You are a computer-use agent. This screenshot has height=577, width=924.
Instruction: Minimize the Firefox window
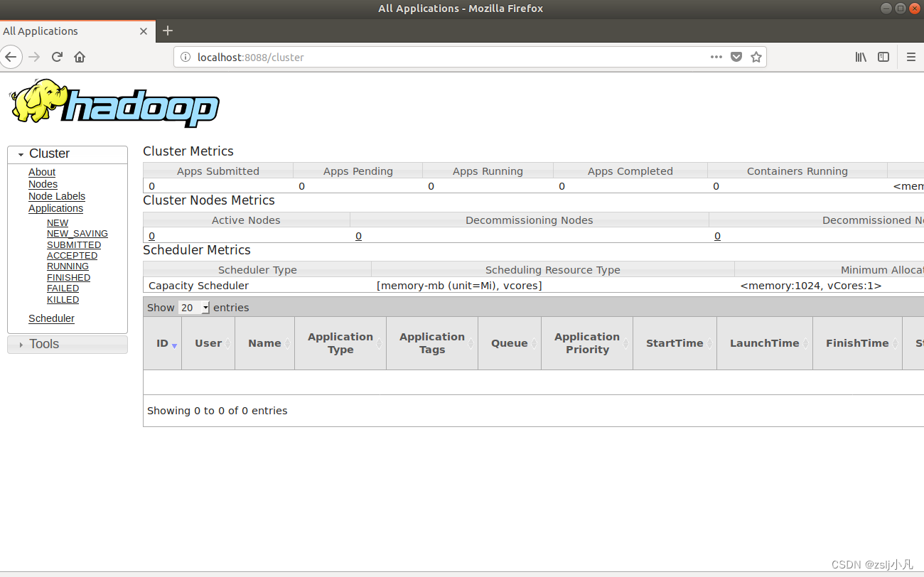tap(886, 9)
